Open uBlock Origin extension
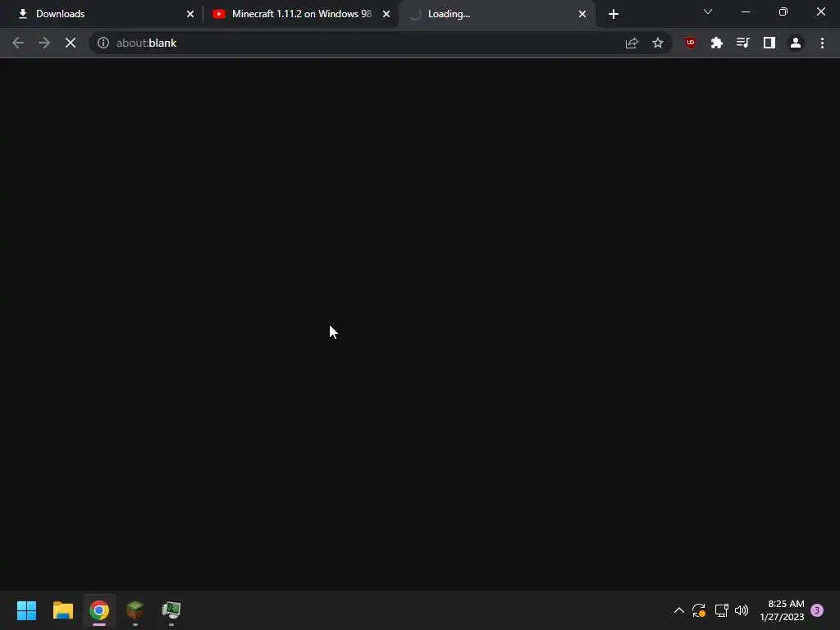Viewport: 840px width, 630px height. (x=691, y=43)
